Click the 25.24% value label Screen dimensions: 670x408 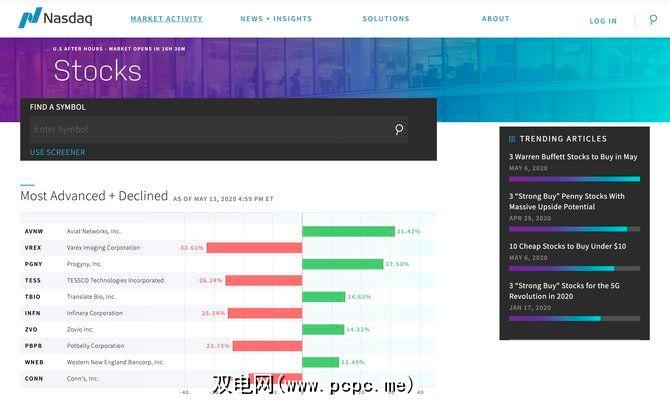pyautogui.click(x=213, y=313)
